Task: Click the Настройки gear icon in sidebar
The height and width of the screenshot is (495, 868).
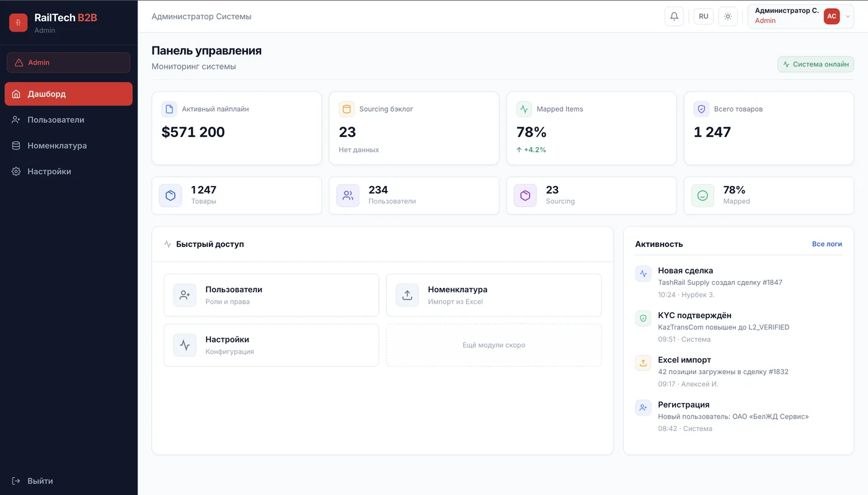Action: pyautogui.click(x=16, y=171)
